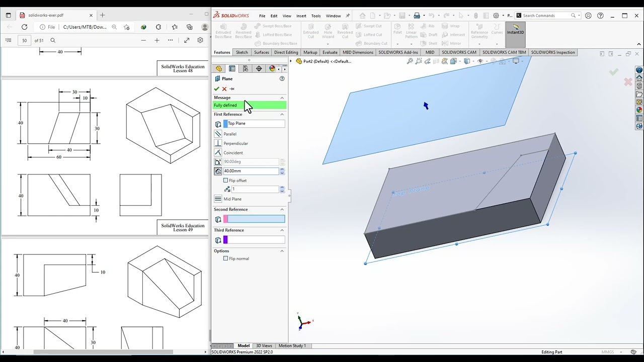Image resolution: width=644 pixels, height=362 pixels.
Task: Click the Third Reference selection box
Action: point(254,240)
